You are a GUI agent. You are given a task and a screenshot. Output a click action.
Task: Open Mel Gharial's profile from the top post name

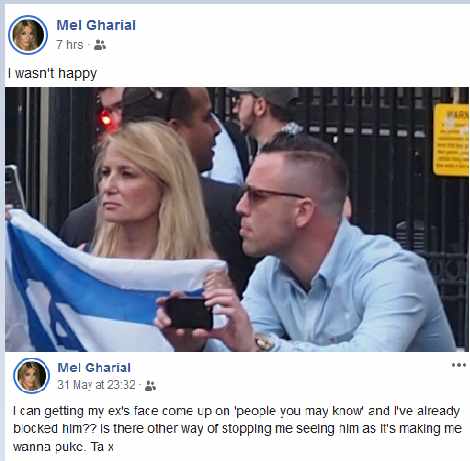(96, 25)
